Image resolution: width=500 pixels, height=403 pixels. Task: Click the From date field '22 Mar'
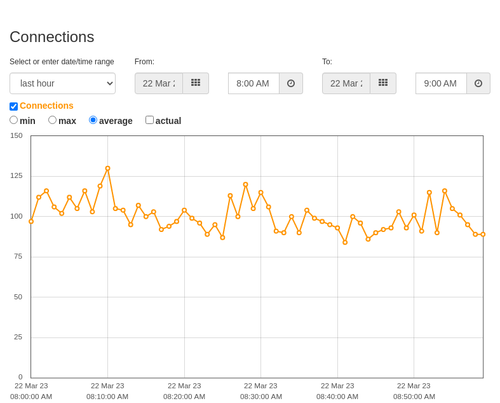pyautogui.click(x=159, y=83)
